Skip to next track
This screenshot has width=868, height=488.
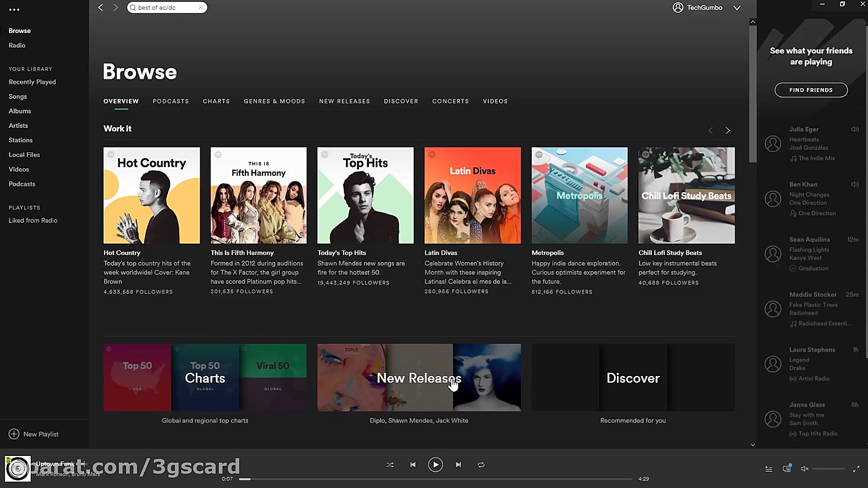(x=458, y=465)
